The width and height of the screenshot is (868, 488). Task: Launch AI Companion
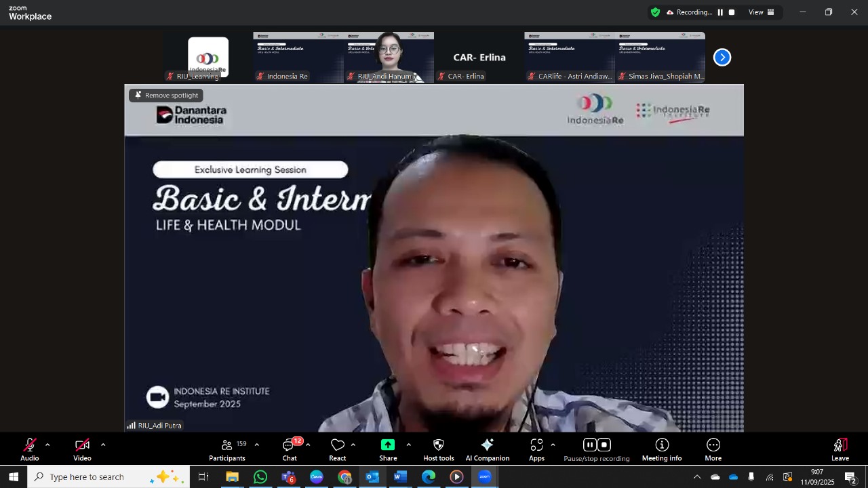487,445
